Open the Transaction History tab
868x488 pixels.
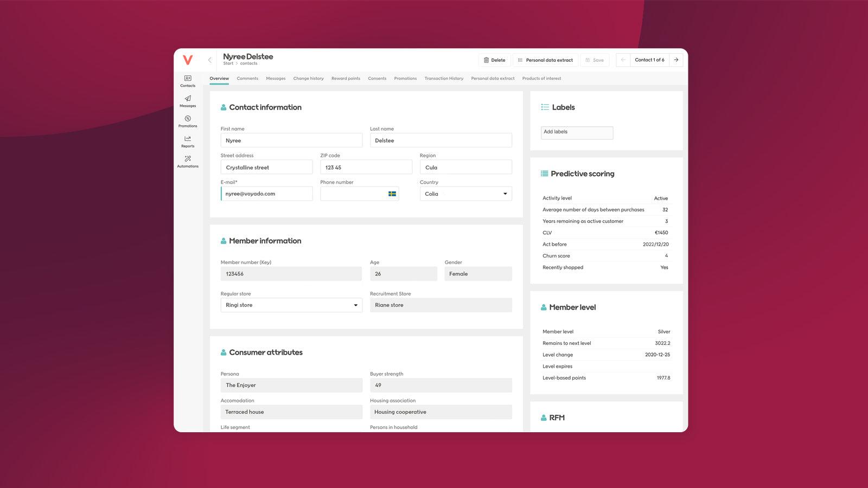pos(444,79)
